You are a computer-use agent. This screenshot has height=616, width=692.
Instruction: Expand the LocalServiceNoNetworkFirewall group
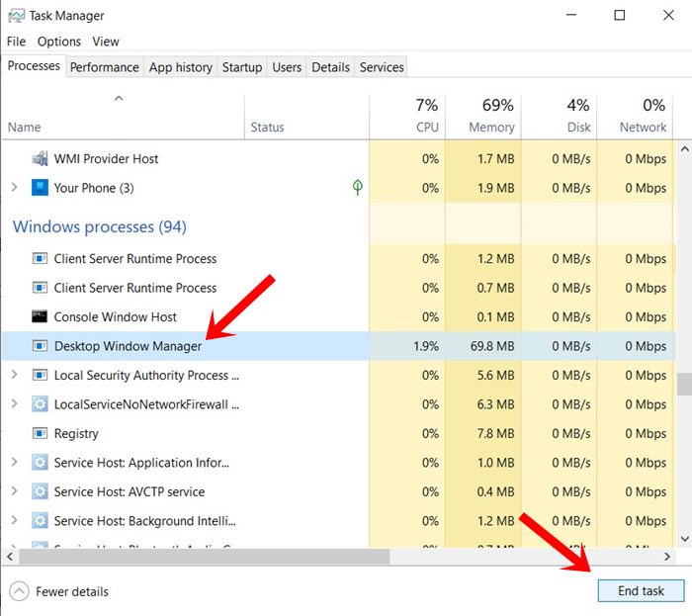14,403
